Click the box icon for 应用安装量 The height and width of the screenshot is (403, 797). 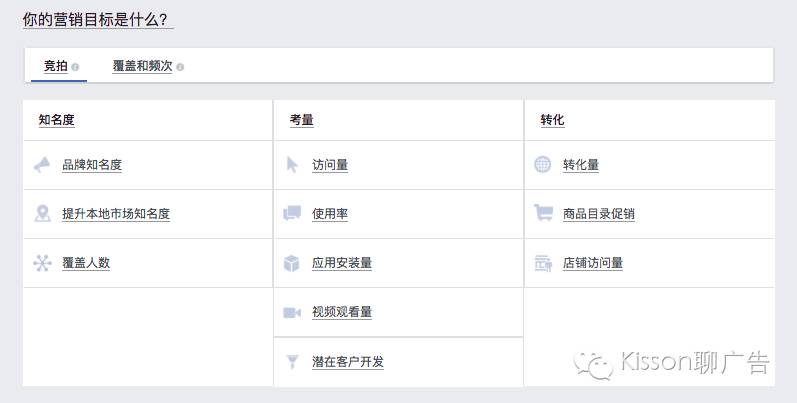point(292,263)
